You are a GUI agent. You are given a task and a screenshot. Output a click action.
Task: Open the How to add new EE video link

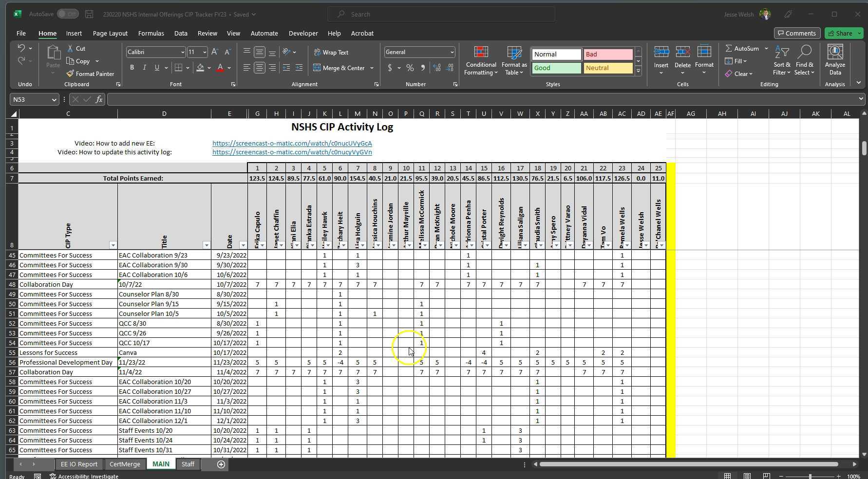tap(292, 143)
